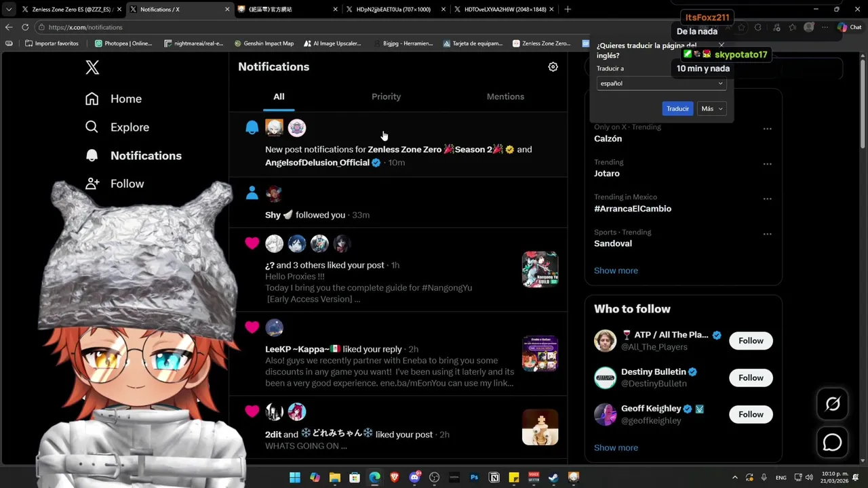Open the NangongYu post thumbnail
This screenshot has width=868, height=488.
click(x=540, y=269)
